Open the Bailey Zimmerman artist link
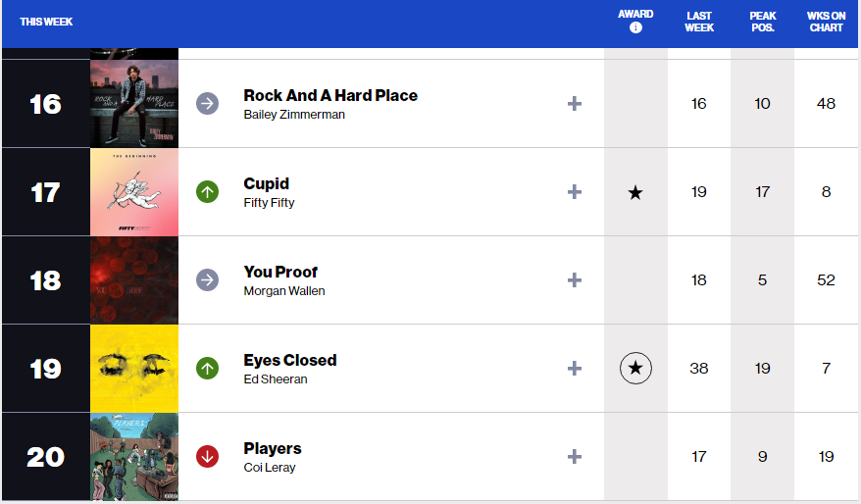This screenshot has width=861, height=504. [294, 115]
